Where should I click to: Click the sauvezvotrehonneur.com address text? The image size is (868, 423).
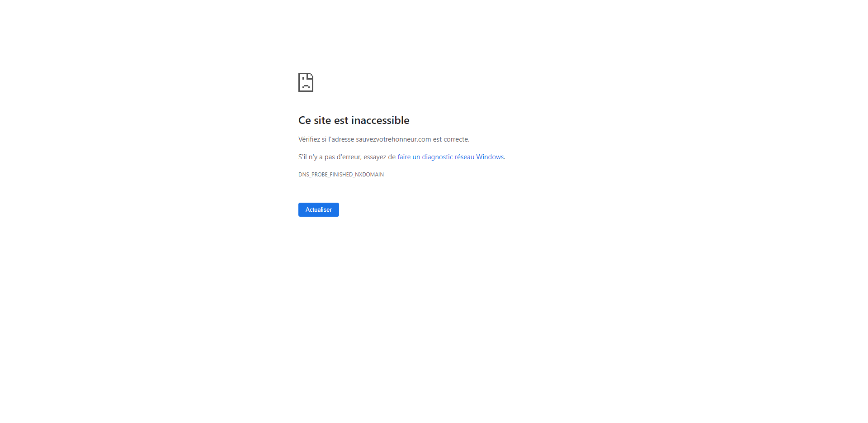[x=393, y=139]
